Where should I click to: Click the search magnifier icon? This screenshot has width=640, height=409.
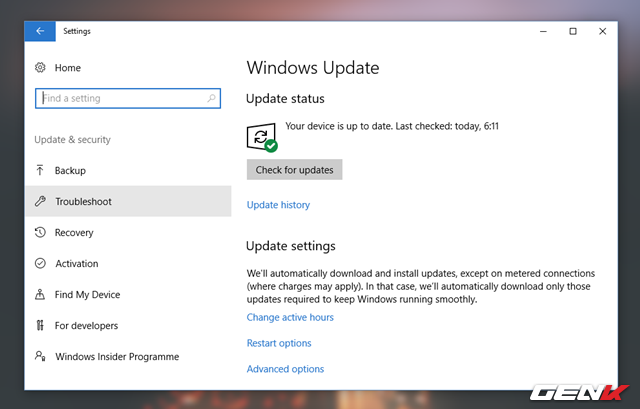(x=211, y=98)
